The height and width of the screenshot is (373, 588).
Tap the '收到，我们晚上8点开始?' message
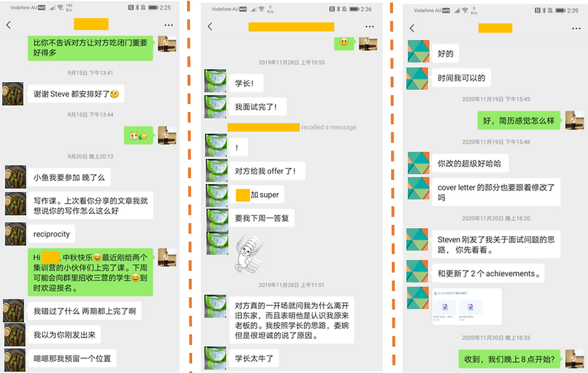[x=509, y=359]
